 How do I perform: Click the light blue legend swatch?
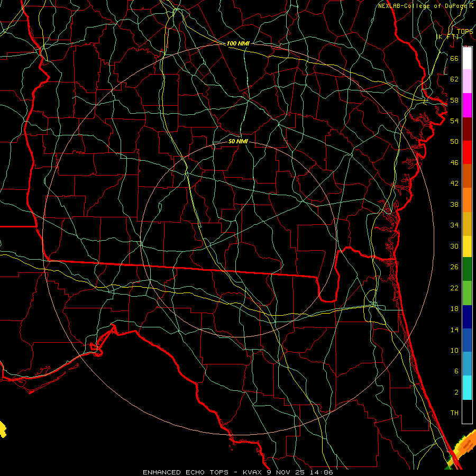click(x=467, y=364)
